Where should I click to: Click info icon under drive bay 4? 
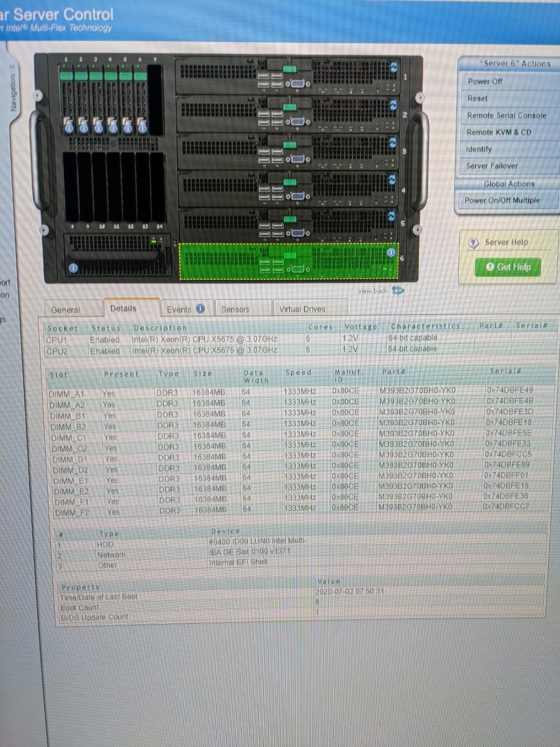pos(112,127)
